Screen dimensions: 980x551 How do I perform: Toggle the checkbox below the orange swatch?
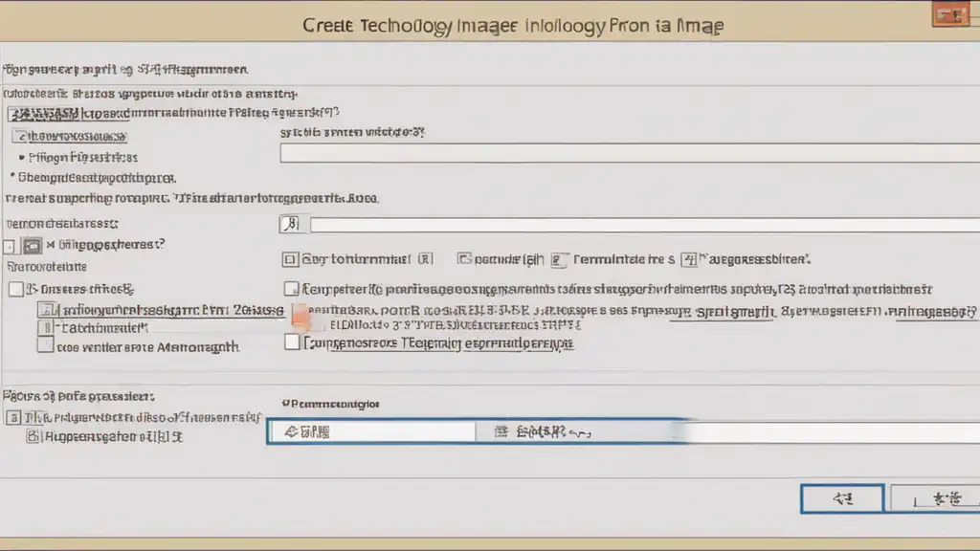point(293,342)
